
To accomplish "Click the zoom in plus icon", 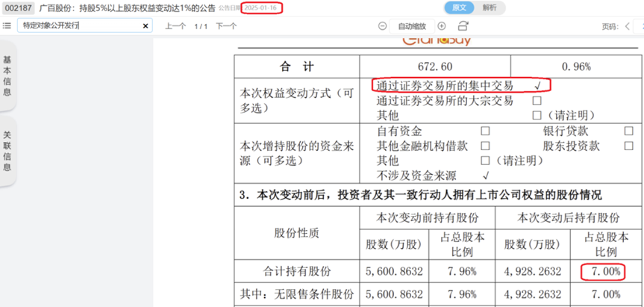I will [442, 26].
